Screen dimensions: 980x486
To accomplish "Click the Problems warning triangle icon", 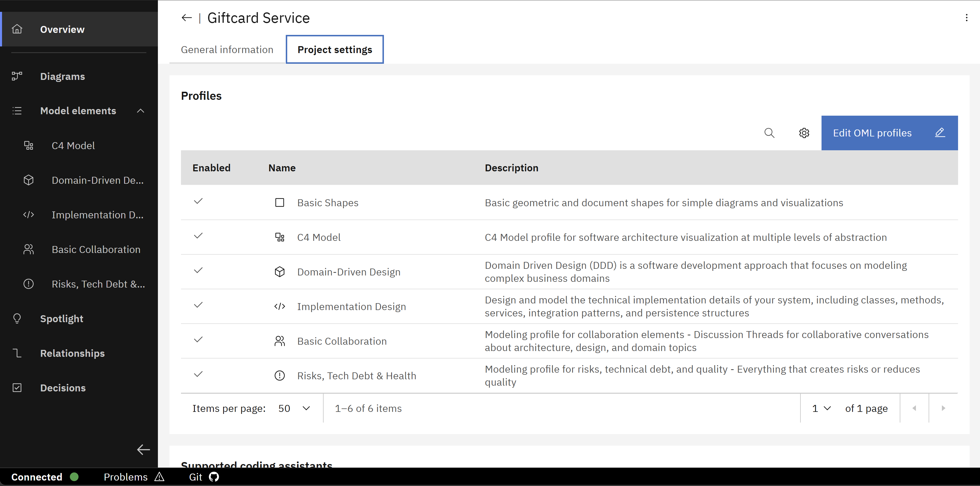I will 159,476.
